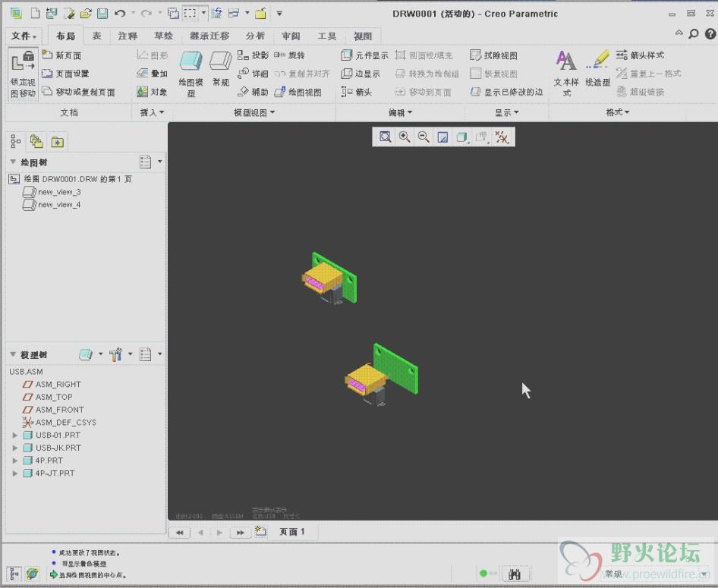Screen dimensions: 718x588
Task: Toggle 锁定视图移动 lock view movement
Action: 23,74
